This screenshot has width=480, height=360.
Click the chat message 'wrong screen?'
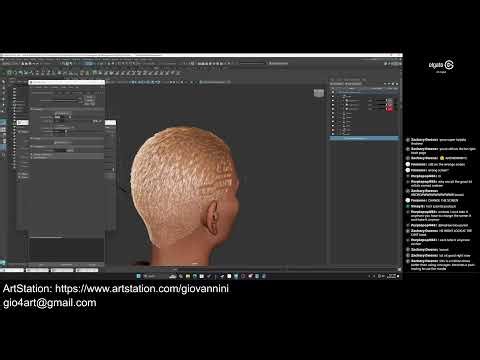(x=438, y=170)
